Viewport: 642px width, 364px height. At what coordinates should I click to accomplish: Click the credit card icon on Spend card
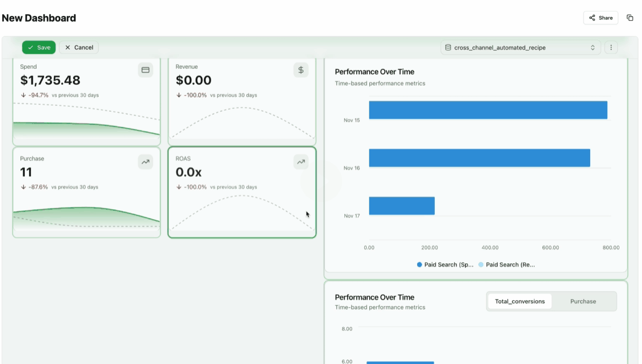coord(145,70)
